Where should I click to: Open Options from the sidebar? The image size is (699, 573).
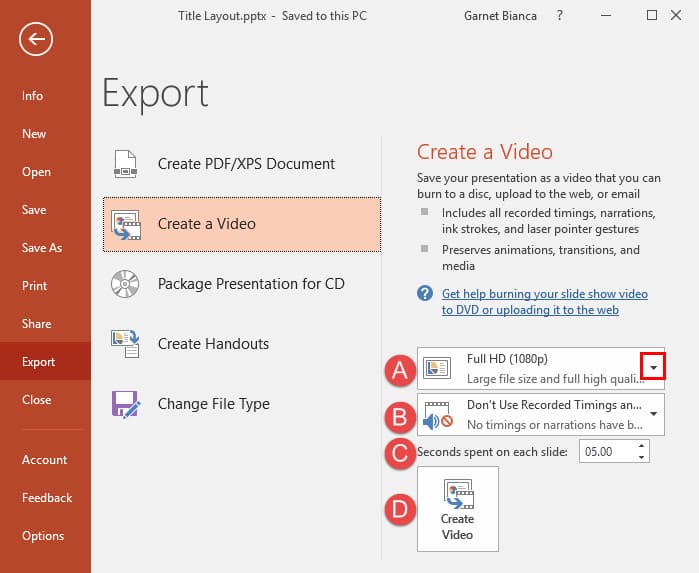(x=43, y=536)
